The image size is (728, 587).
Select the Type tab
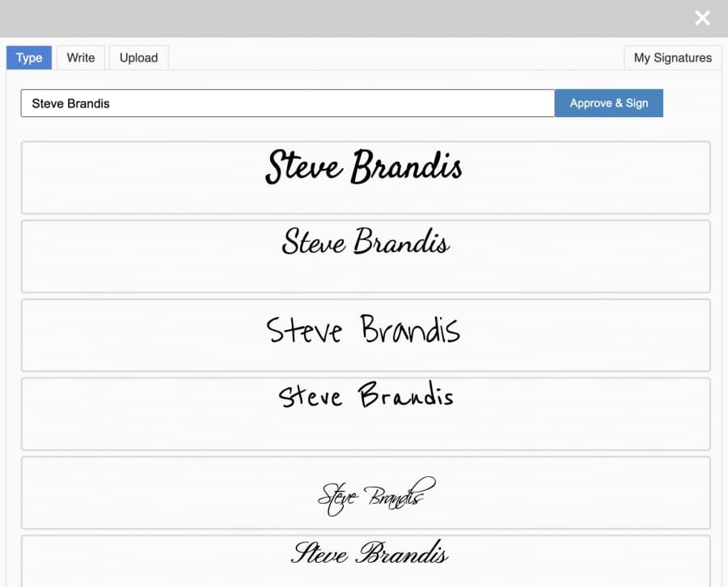[29, 57]
